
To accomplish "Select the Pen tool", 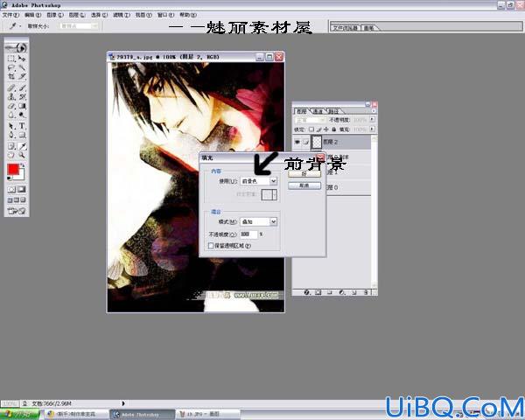I will click(11, 135).
